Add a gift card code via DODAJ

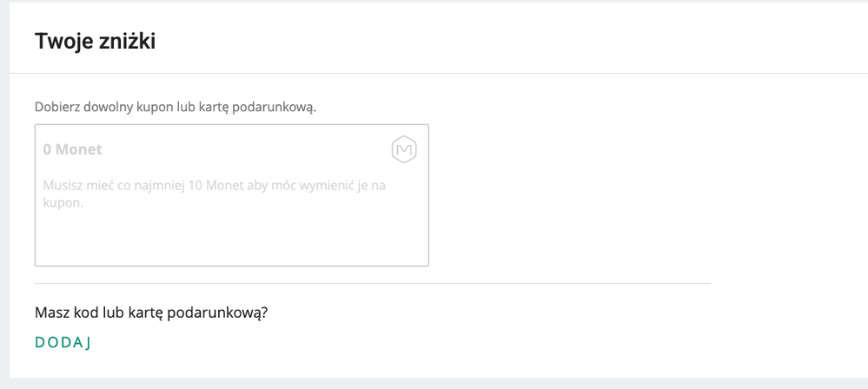tap(63, 342)
